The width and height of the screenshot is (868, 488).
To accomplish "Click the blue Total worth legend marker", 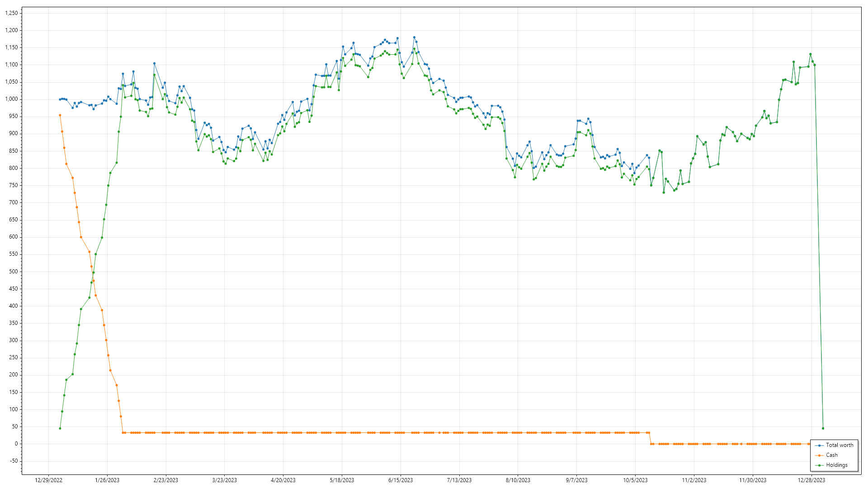I will coord(819,446).
